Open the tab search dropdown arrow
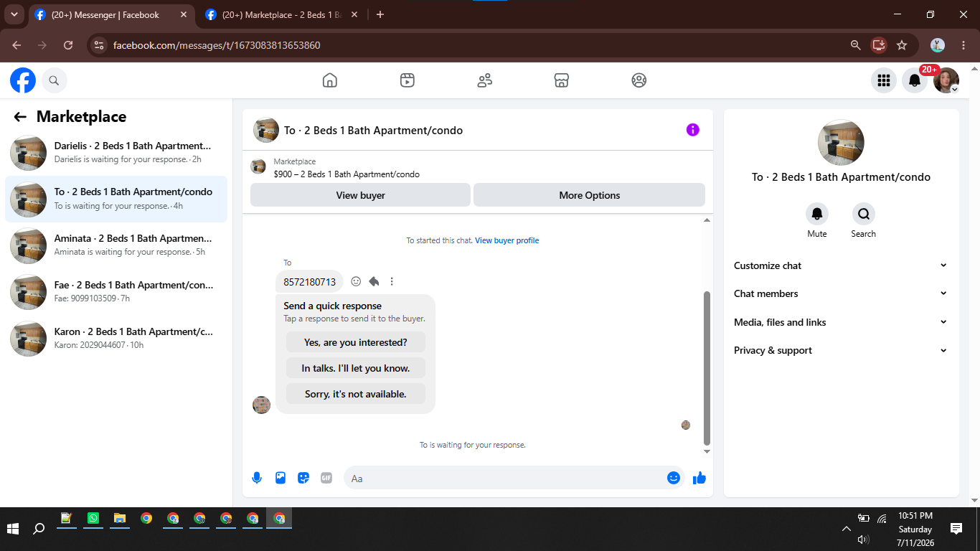The image size is (980, 551). 14,14
